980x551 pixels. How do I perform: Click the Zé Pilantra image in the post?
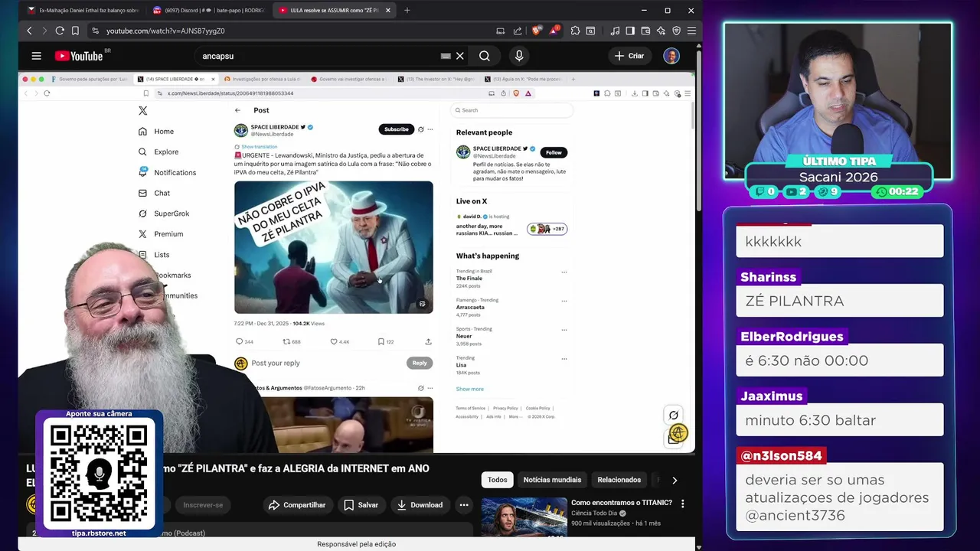click(334, 247)
